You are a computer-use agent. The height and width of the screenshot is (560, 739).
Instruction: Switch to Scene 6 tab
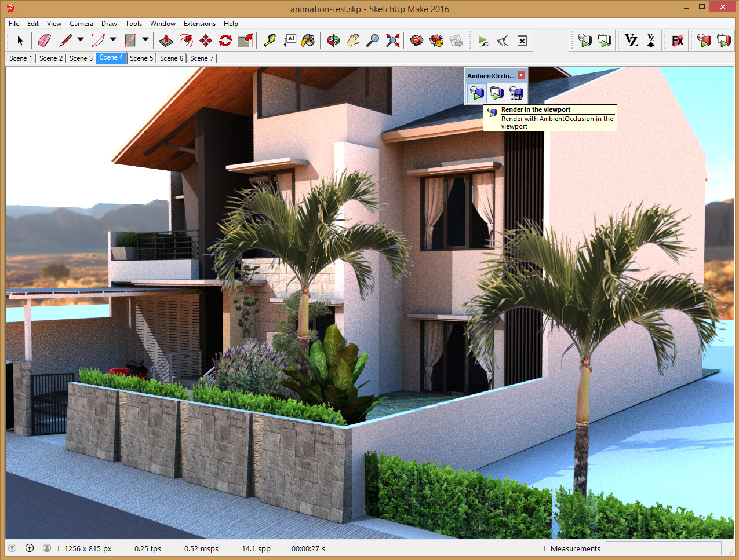click(172, 58)
